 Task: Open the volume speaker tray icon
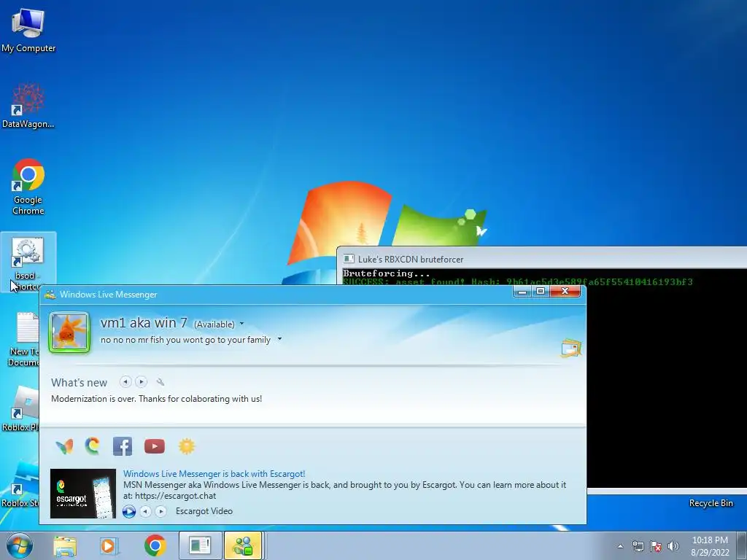click(x=673, y=546)
